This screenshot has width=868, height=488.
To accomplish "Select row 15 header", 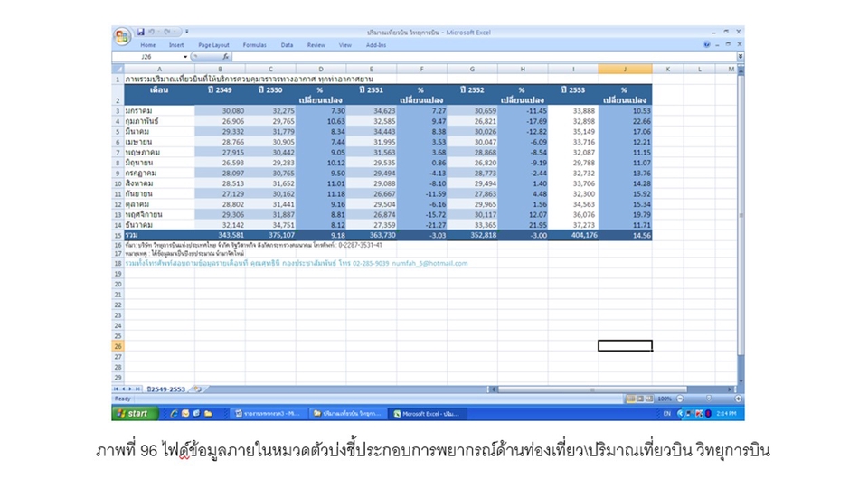I will (x=118, y=235).
